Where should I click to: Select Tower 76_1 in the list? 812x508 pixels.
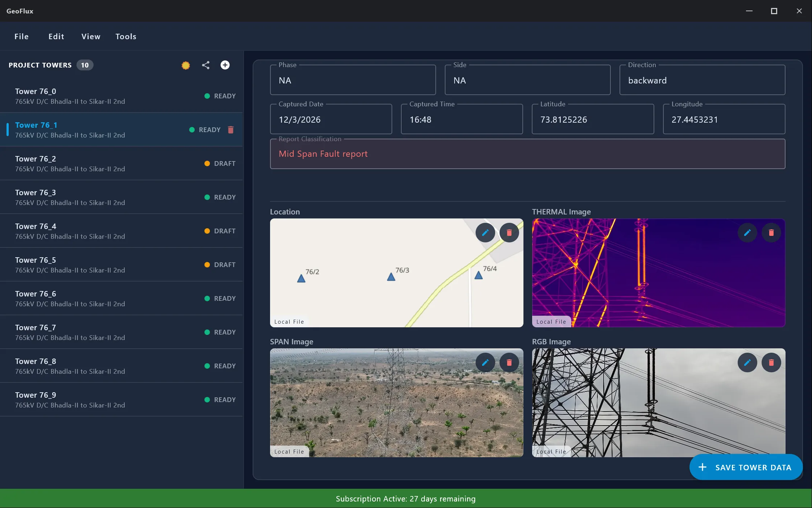coord(121,130)
